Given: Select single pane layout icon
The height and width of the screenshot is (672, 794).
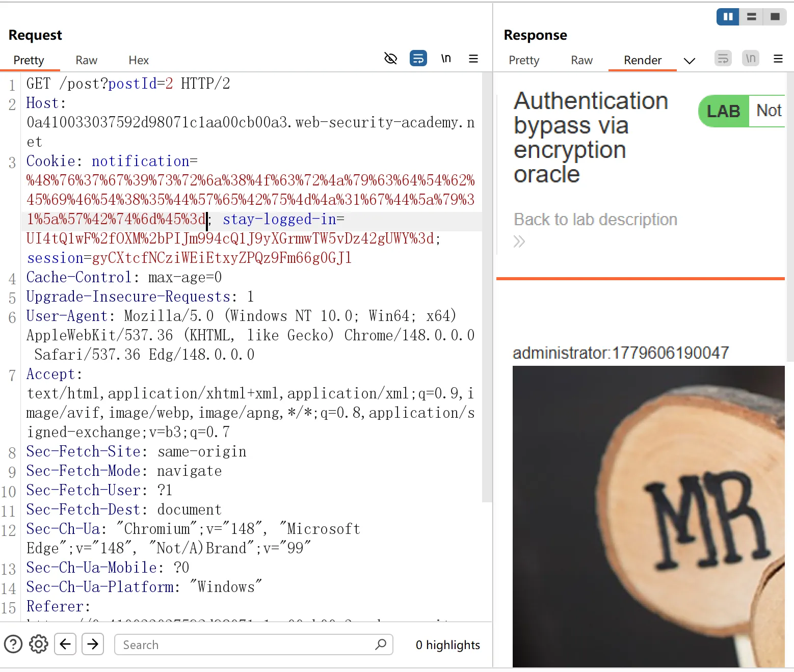Looking at the screenshot, I should coord(775,17).
